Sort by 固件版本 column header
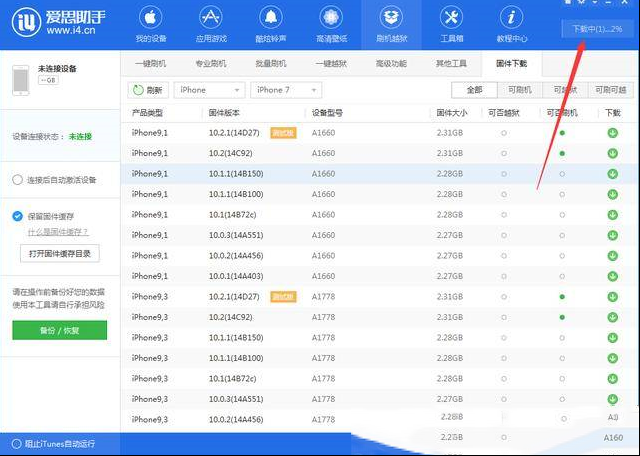Image resolution: width=640 pixels, height=456 pixels. click(224, 113)
